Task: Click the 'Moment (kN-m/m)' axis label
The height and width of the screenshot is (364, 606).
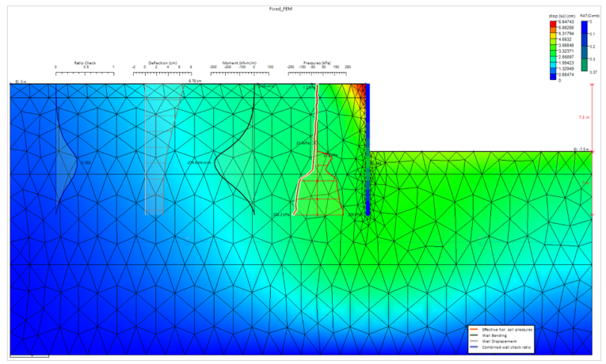Action: tap(239, 63)
